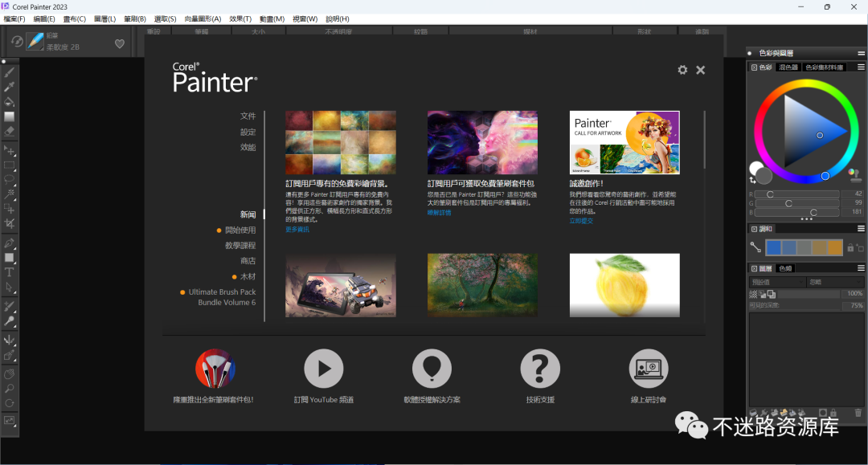Viewport: 868px width, 465px height.
Task: Open Ultimate Brush Pack Bundle Volume 6
Action: click(x=222, y=297)
